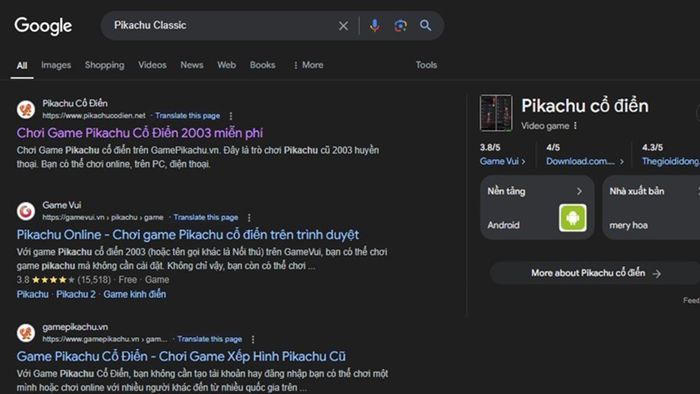Translate the pikachucodien.net result page

tap(188, 116)
